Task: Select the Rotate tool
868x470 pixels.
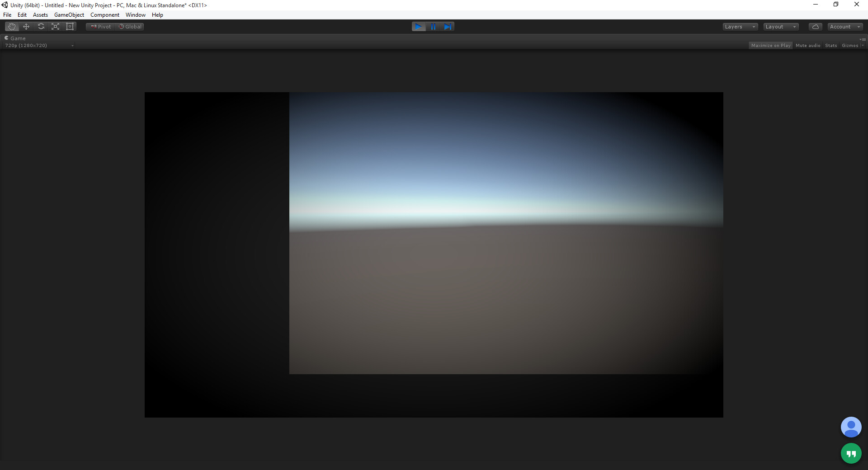Action: click(41, 27)
